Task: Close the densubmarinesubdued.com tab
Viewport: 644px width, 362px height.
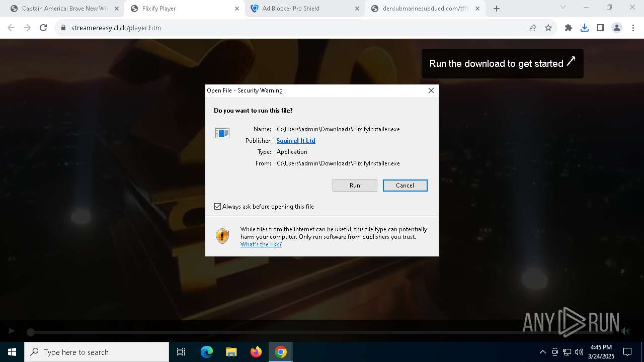Action: pyautogui.click(x=477, y=9)
